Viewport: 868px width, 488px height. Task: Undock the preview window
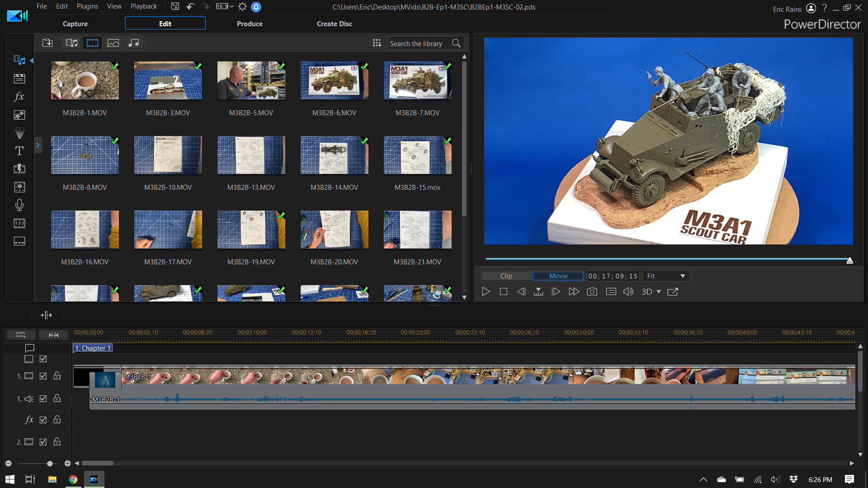point(673,292)
